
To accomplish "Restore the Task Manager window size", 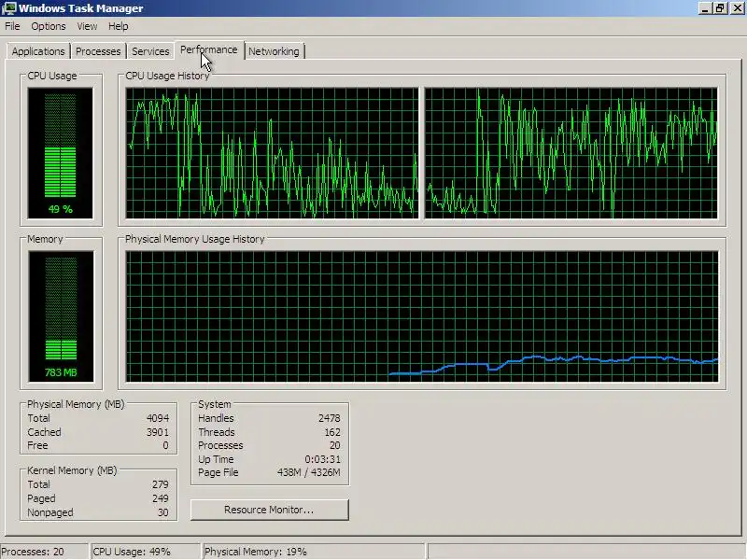I will point(720,8).
